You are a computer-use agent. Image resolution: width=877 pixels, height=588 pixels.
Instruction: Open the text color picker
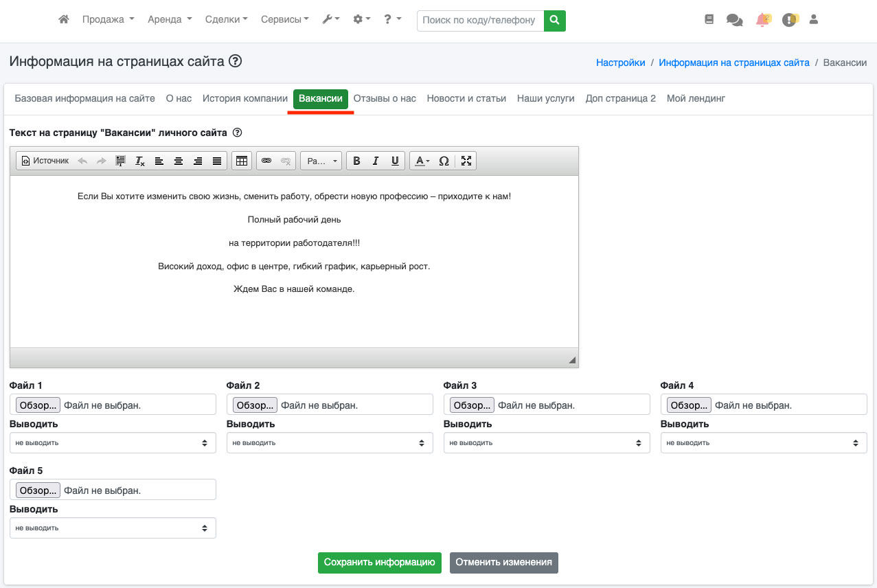[422, 161]
